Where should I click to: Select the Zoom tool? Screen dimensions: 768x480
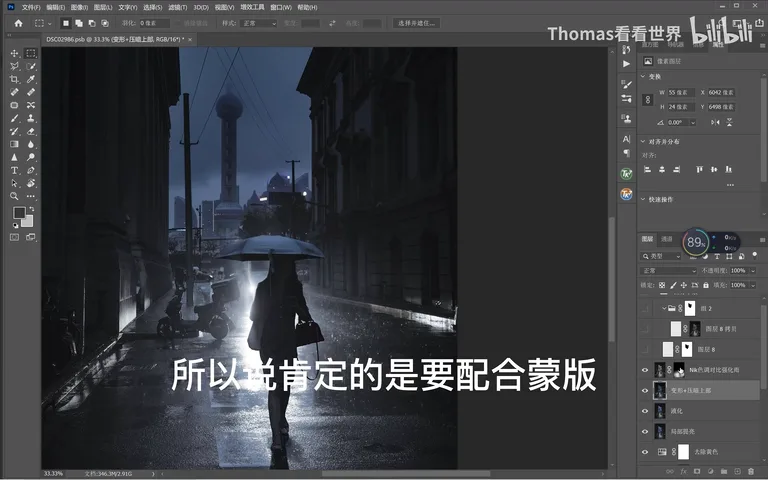point(14,196)
